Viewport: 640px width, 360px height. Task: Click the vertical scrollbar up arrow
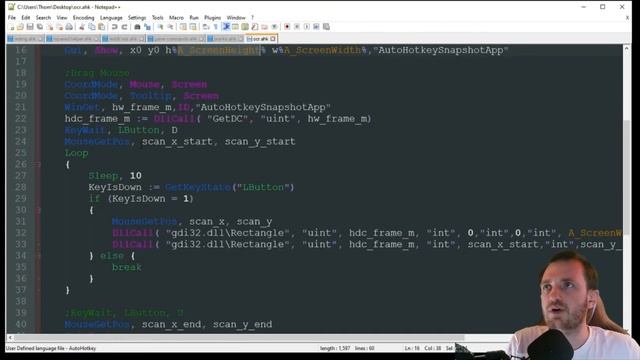[627, 48]
